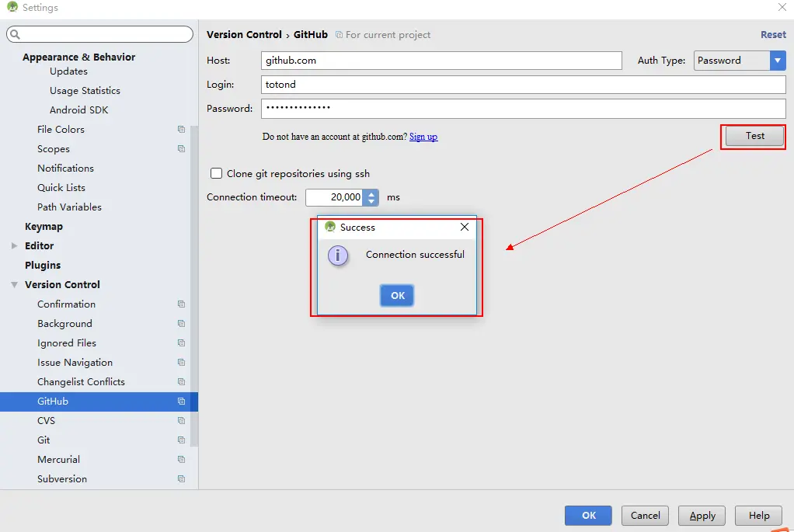Screen dimensions: 794x532
Task: Click the Android Studio icon in Success dialog title
Action: click(330, 227)
